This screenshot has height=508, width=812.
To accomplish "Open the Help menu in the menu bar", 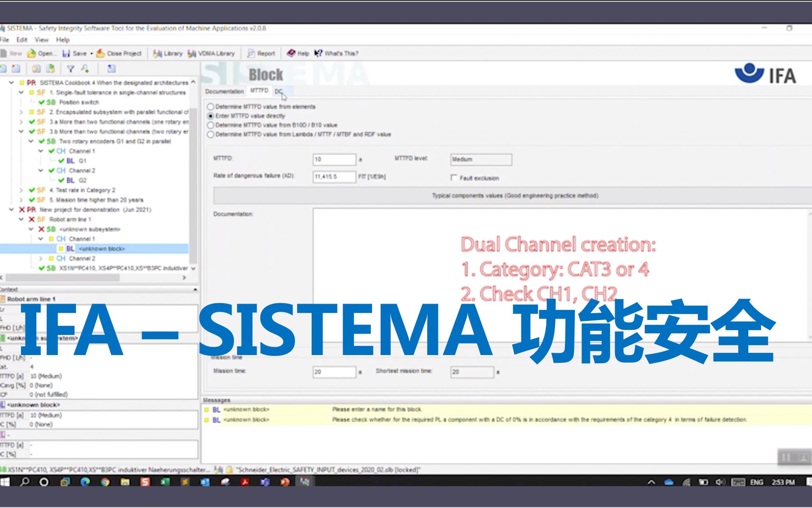I will coord(63,40).
